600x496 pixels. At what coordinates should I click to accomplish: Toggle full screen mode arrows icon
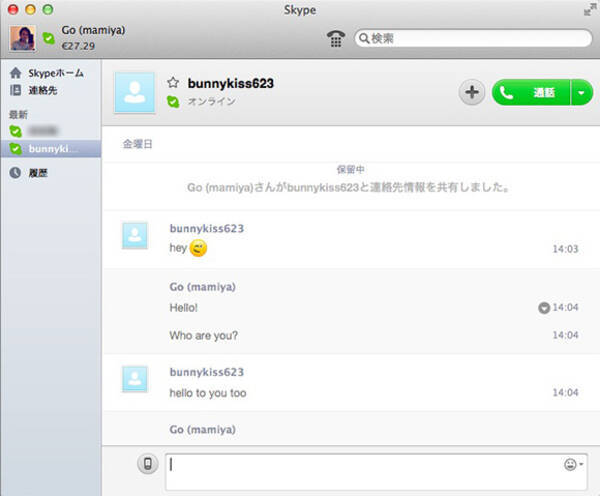point(588,10)
